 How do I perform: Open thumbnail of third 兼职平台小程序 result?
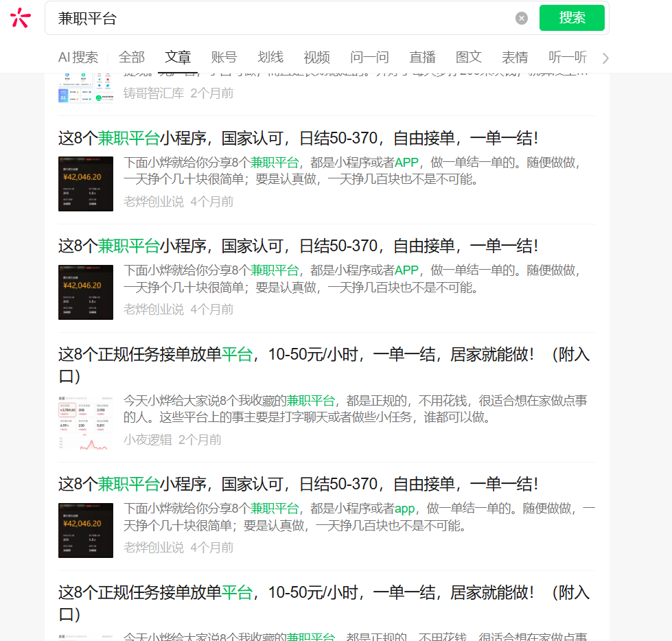(86, 531)
